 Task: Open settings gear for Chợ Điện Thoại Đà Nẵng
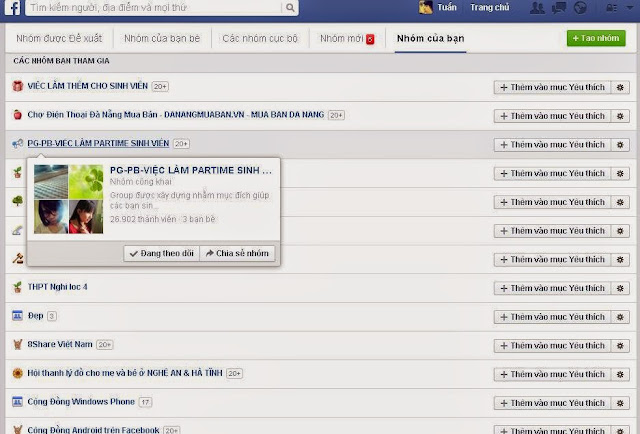click(620, 116)
